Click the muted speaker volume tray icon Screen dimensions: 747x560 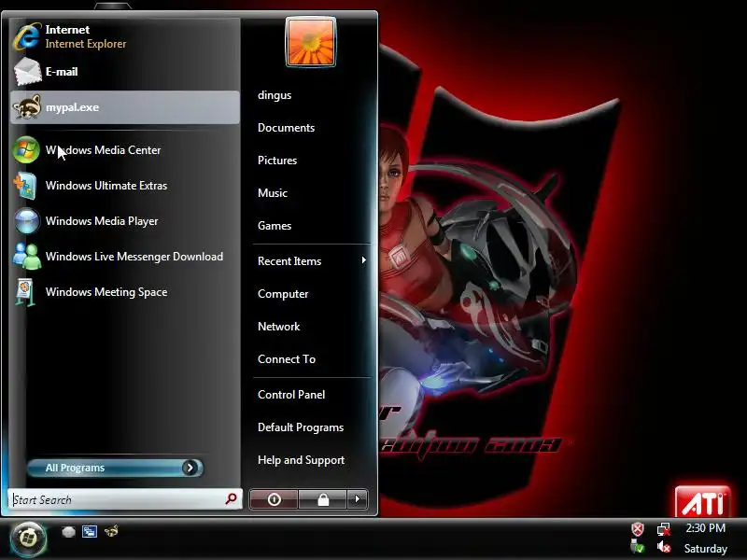pyautogui.click(x=664, y=547)
